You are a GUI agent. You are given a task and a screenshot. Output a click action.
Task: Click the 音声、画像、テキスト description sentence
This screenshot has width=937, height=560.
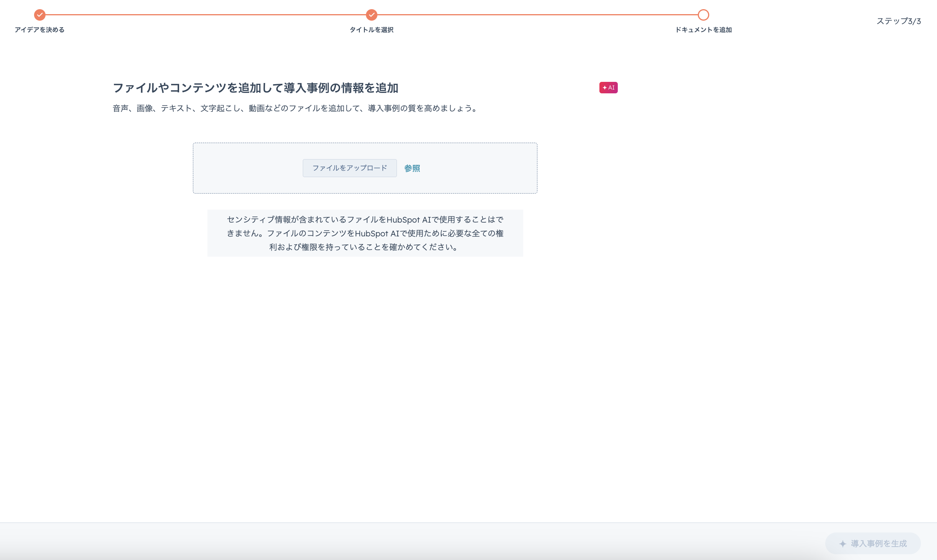click(295, 108)
